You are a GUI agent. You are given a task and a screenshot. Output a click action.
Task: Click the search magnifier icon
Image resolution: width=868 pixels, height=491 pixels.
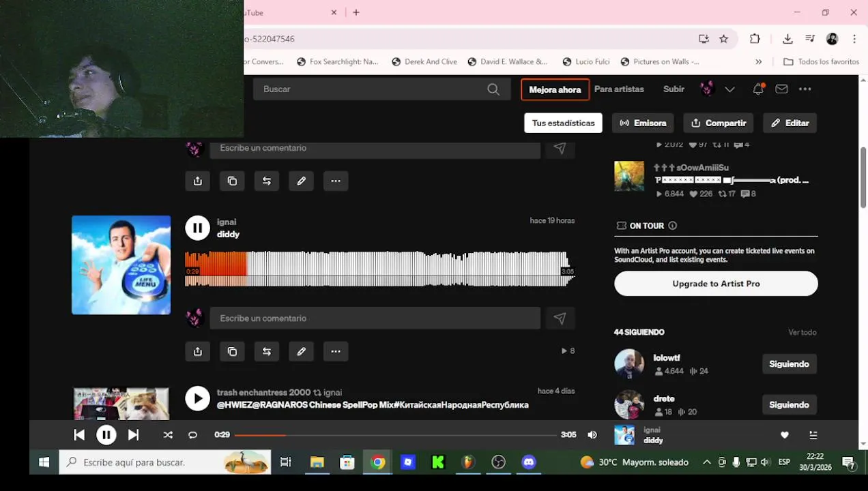click(493, 89)
